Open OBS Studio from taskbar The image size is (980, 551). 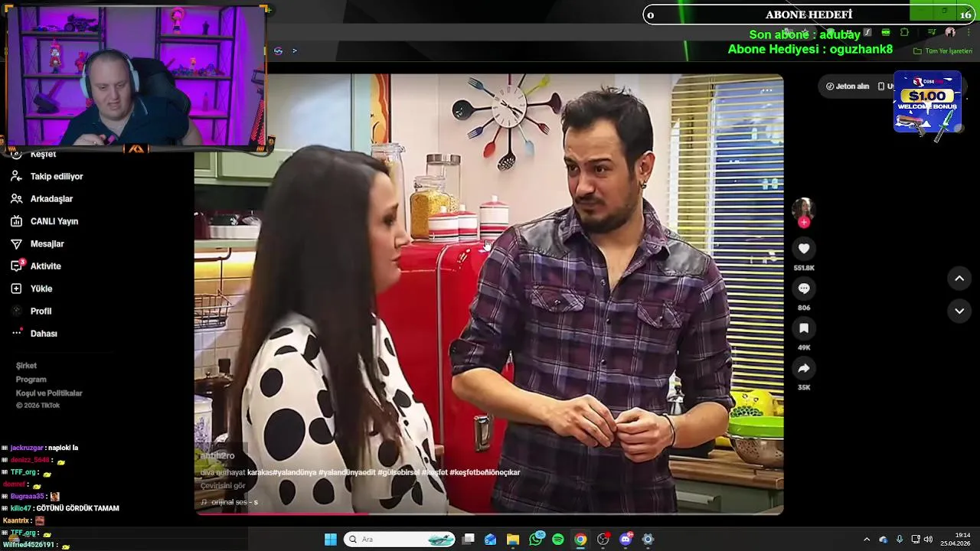tap(603, 540)
